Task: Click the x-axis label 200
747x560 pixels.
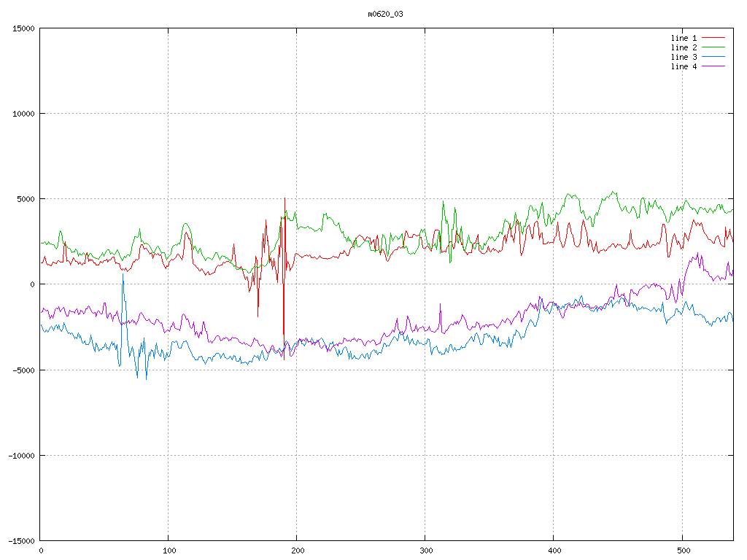Action: 298,551
